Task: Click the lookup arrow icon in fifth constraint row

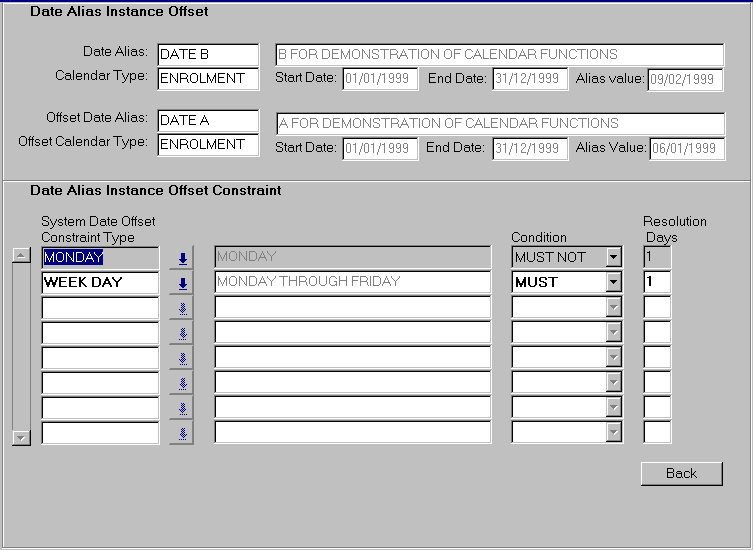Action: [x=182, y=358]
